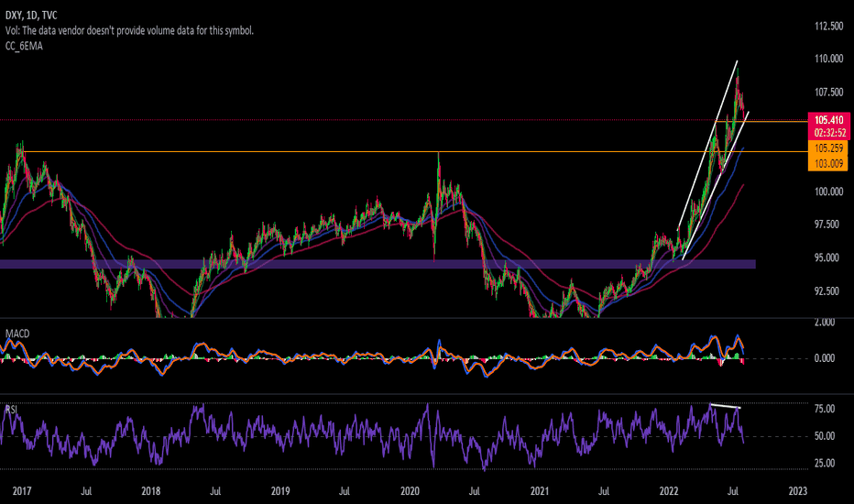
Task: Click the 2023 time axis label
Action: [x=798, y=491]
